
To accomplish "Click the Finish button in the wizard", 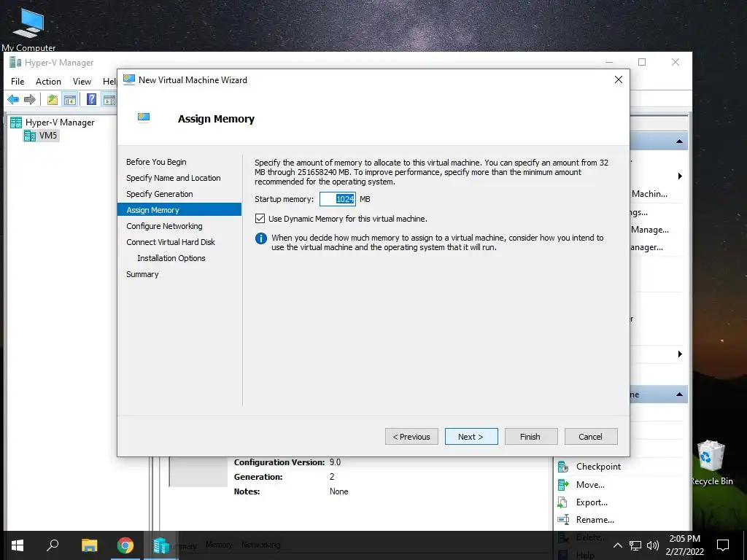I will point(531,437).
